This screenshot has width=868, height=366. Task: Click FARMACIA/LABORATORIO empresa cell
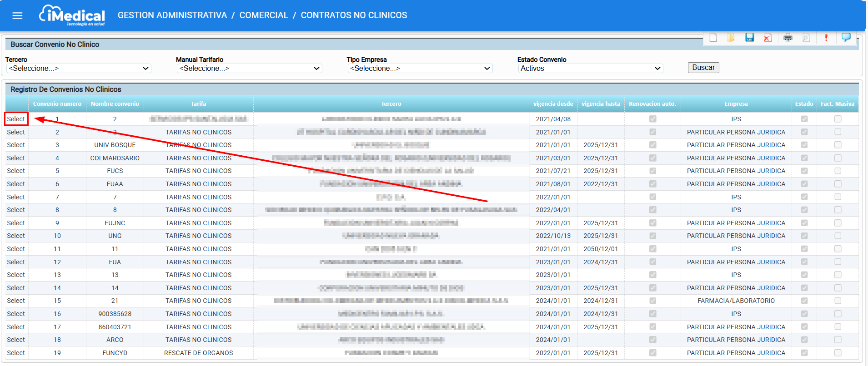(736, 301)
